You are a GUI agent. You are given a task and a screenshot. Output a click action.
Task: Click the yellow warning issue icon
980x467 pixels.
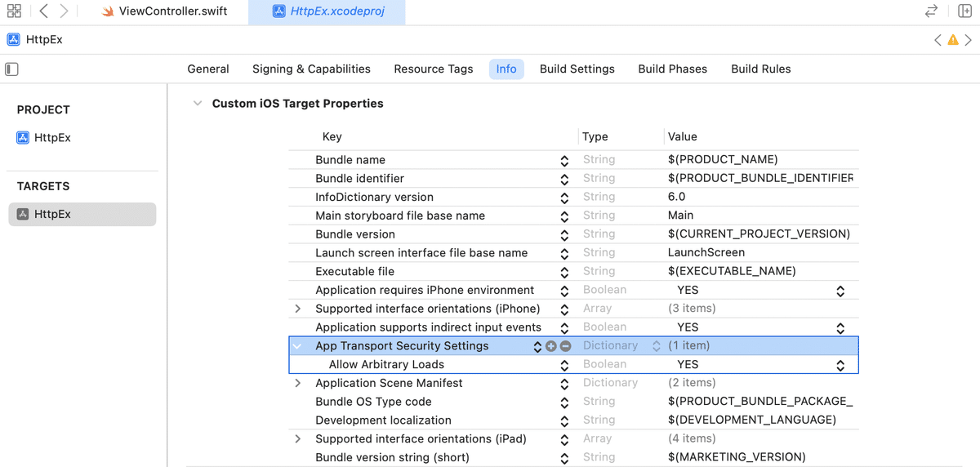(952, 40)
